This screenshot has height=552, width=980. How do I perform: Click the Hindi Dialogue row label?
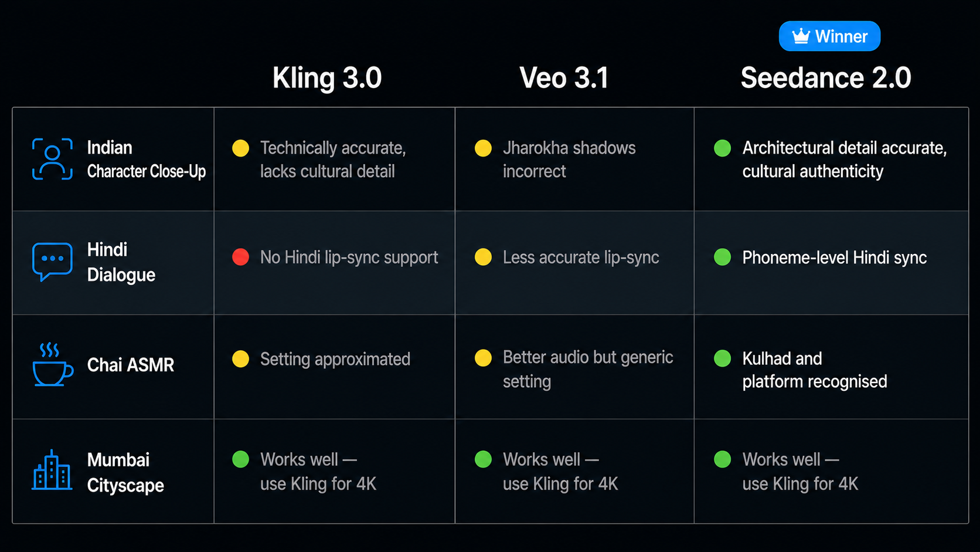point(121,262)
